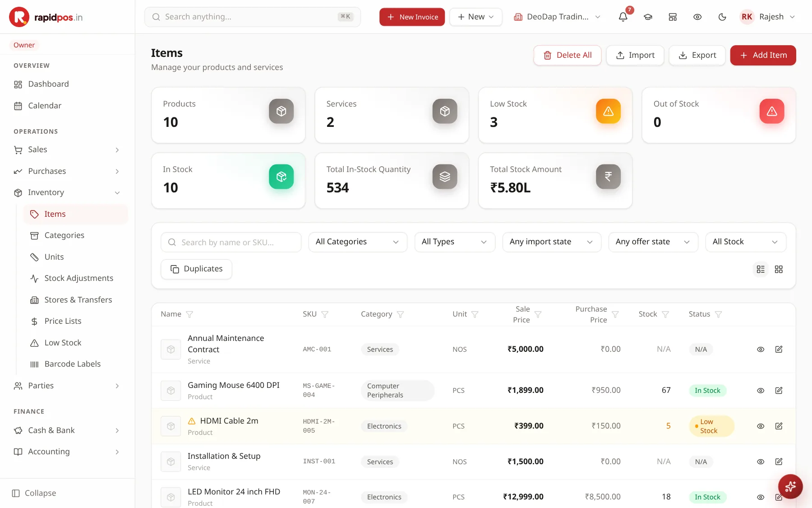The width and height of the screenshot is (812, 508).
Task: View Annual Maintenance Contract eye icon
Action: [761, 350]
